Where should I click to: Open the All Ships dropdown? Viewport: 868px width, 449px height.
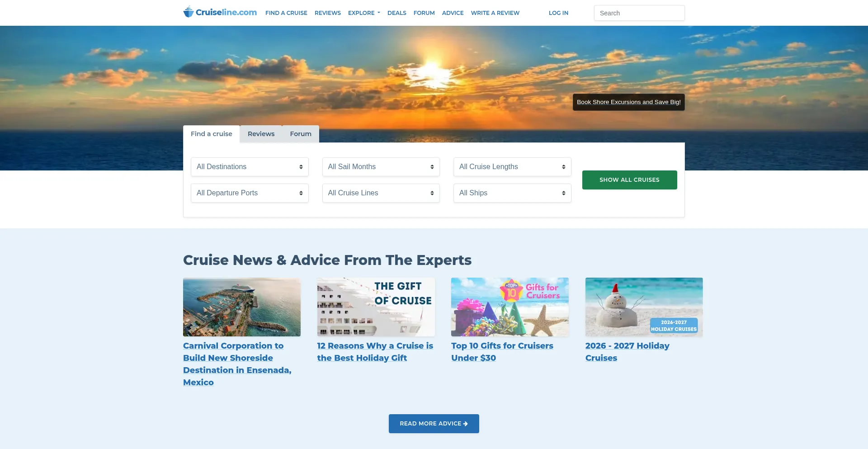click(x=512, y=193)
